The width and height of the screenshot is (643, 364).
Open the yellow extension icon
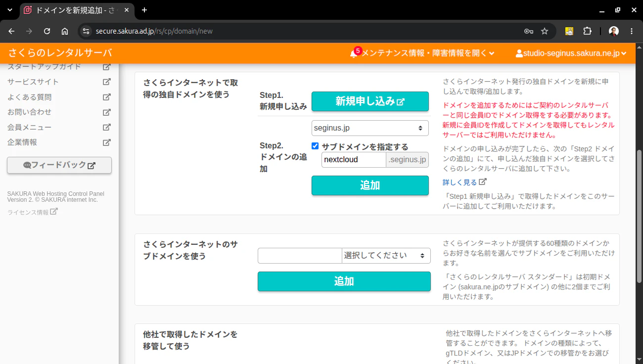point(569,31)
